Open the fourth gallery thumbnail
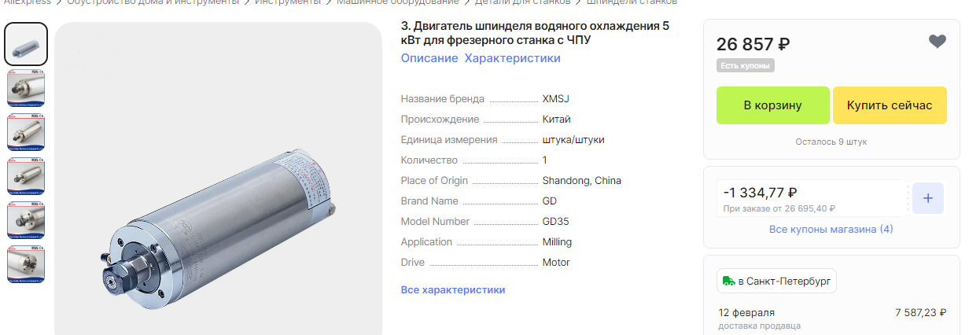 (26, 176)
